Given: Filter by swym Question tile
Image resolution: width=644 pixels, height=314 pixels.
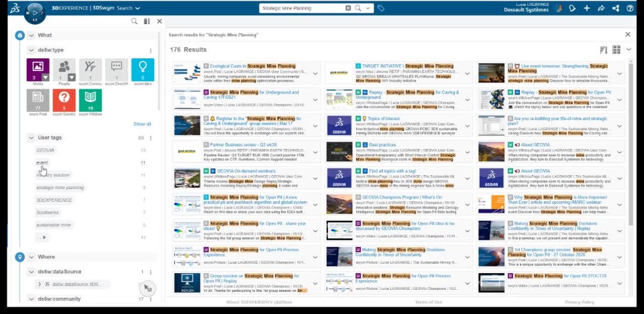Looking at the screenshot, I should (x=64, y=100).
